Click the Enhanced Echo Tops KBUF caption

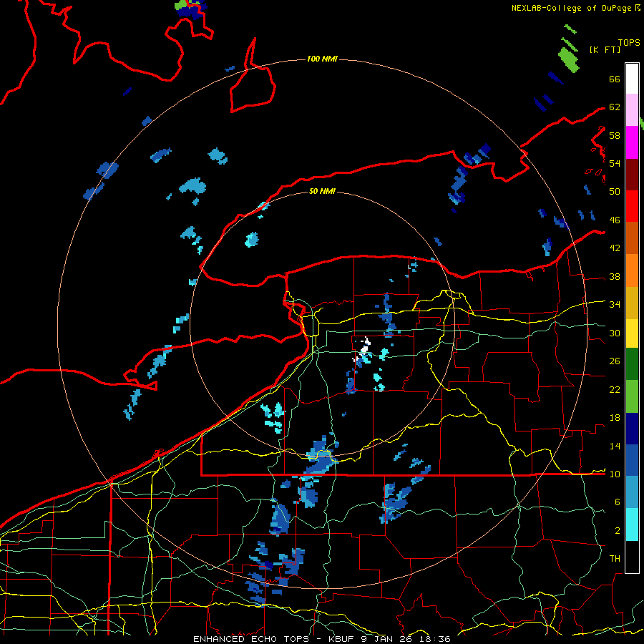coord(322,639)
